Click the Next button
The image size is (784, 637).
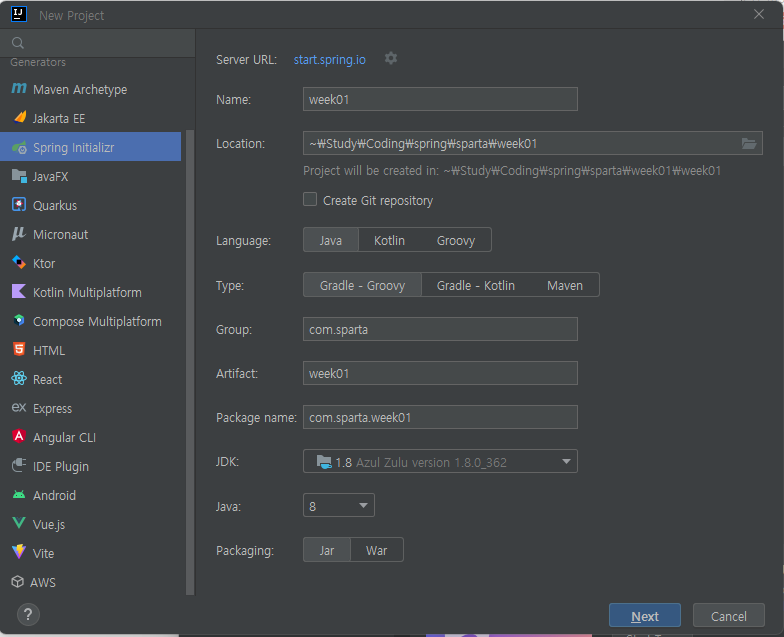pyautogui.click(x=644, y=616)
